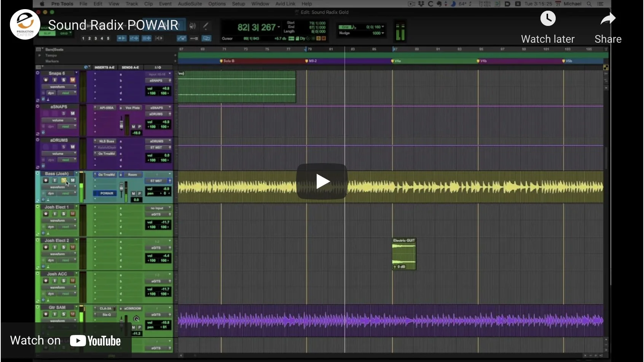This screenshot has height=362, width=644.
Task: Open the Setup menu
Action: point(239,4)
